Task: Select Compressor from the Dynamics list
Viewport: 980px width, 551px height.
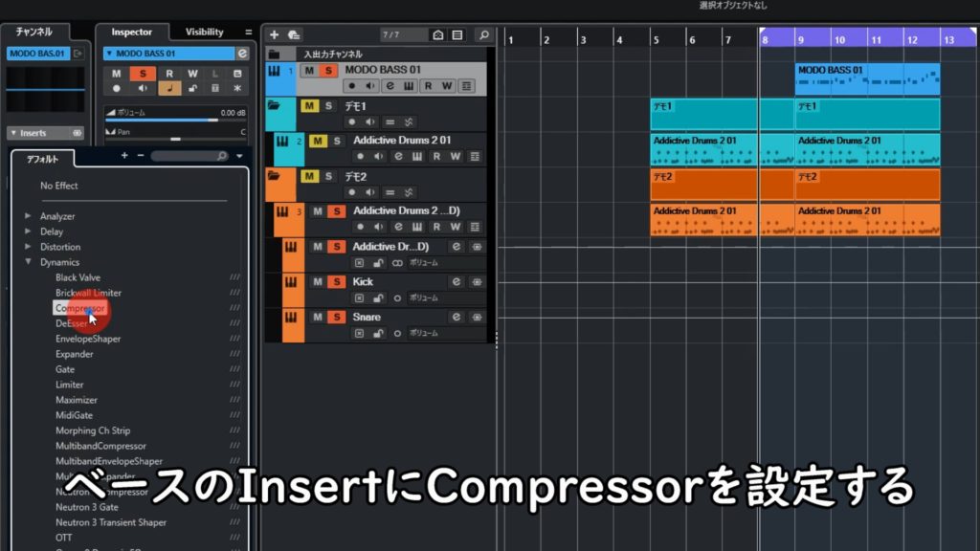Action: (x=80, y=308)
